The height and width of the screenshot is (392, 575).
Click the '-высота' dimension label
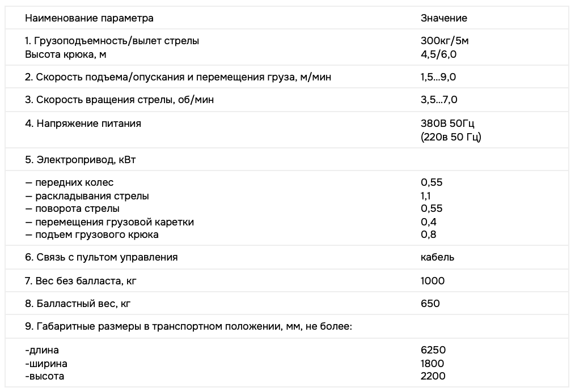45,376
